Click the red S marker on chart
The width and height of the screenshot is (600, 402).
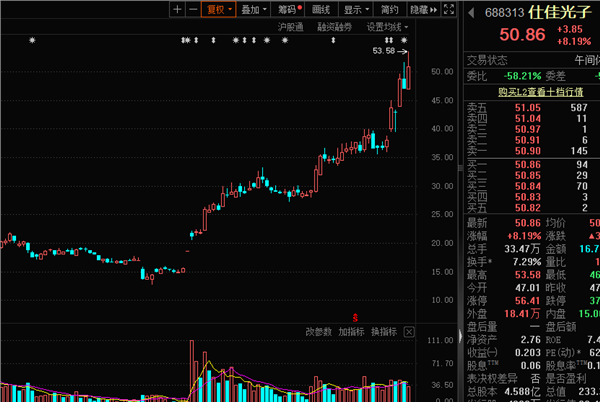(355, 317)
